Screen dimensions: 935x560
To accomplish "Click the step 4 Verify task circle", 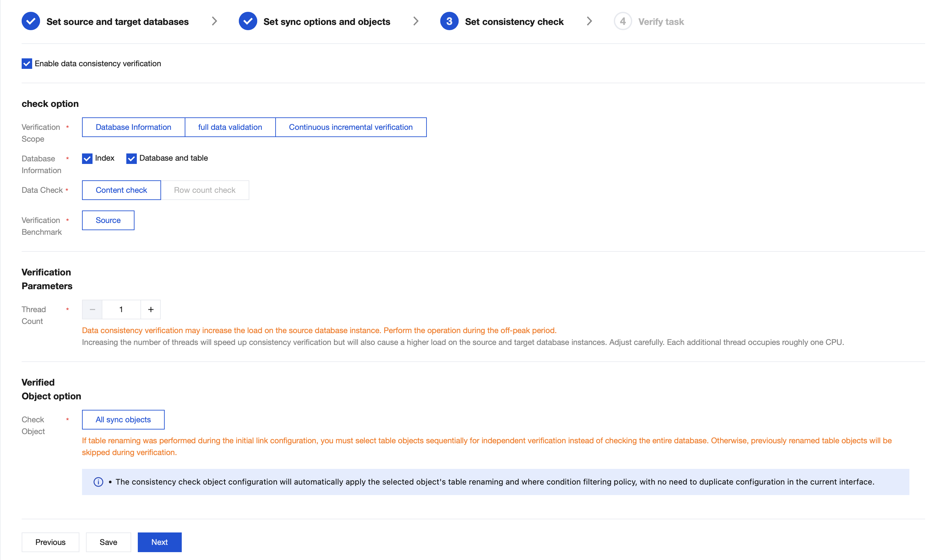I will coord(622,22).
